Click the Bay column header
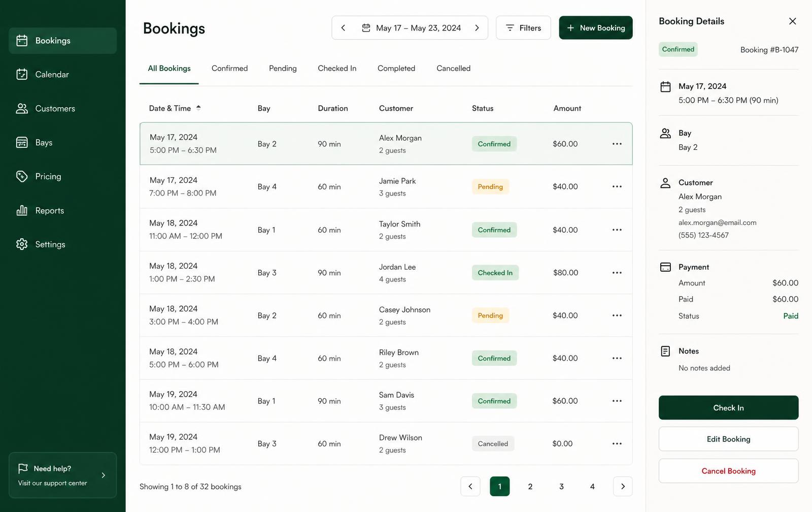Viewport: 812px width, 512px height. coord(264,108)
